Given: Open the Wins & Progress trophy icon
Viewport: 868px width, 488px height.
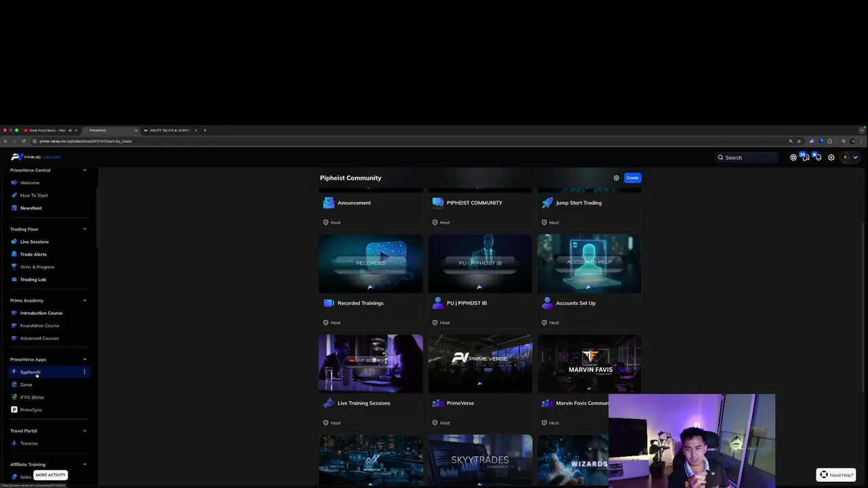Looking at the screenshot, I should tap(14, 267).
